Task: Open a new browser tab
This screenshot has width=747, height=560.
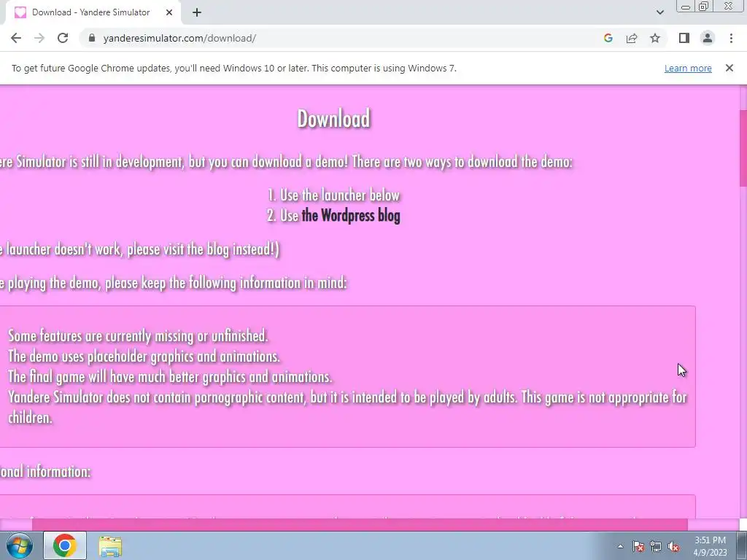Action: pos(197,12)
